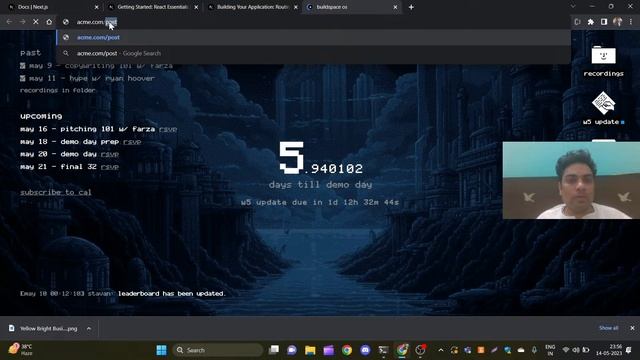Open the Teams chat icon on the taskbar
Image resolution: width=640 pixels, height=360 pixels.
(291, 350)
